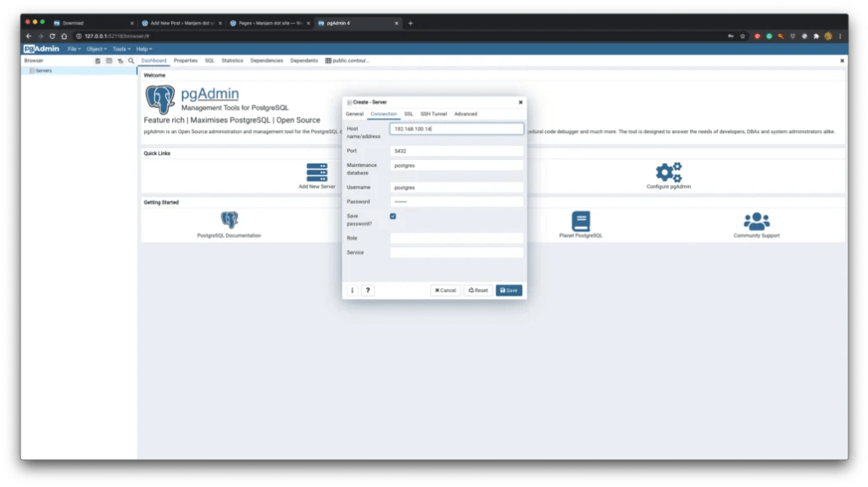Click the Search Objects magnifier icon
The height and width of the screenshot is (487, 868).
coord(131,61)
